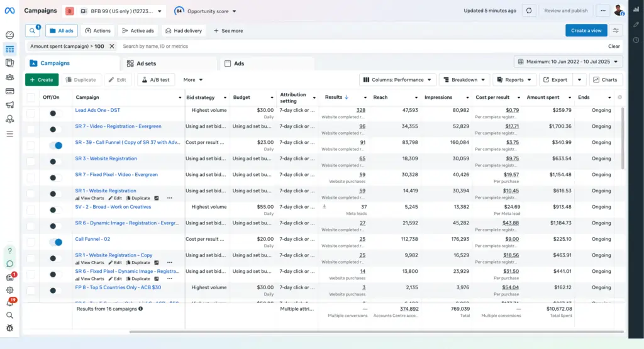Click the green Create button
The height and width of the screenshot is (349, 644).
coord(42,80)
